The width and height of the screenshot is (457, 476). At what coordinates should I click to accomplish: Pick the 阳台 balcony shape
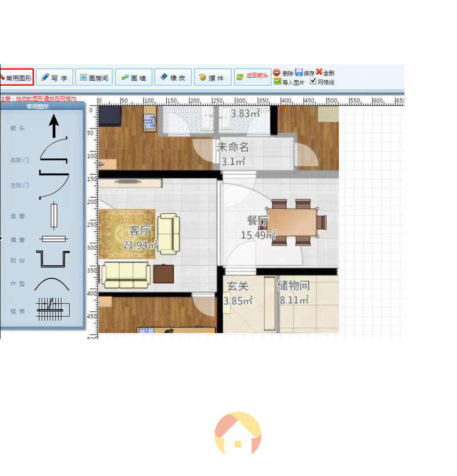pos(53,259)
